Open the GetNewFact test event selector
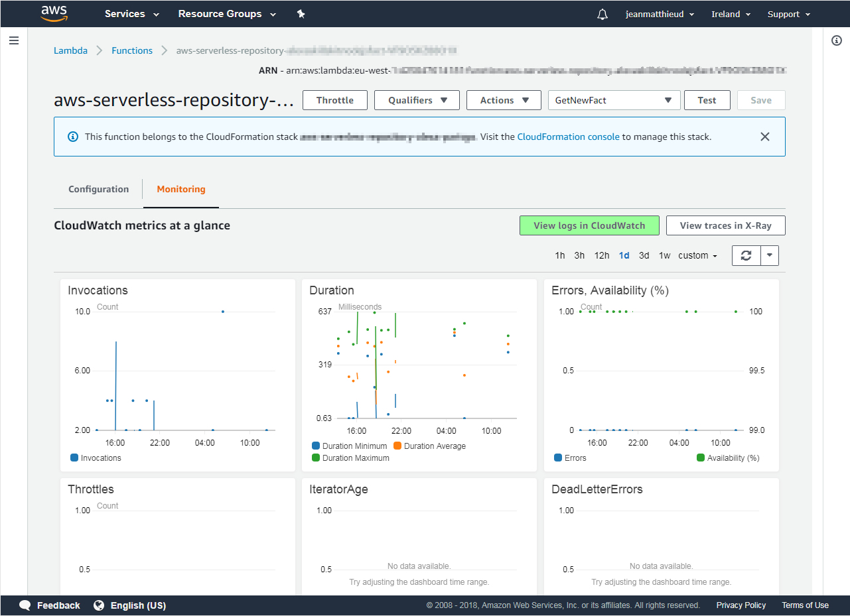The image size is (850, 616). pos(614,100)
